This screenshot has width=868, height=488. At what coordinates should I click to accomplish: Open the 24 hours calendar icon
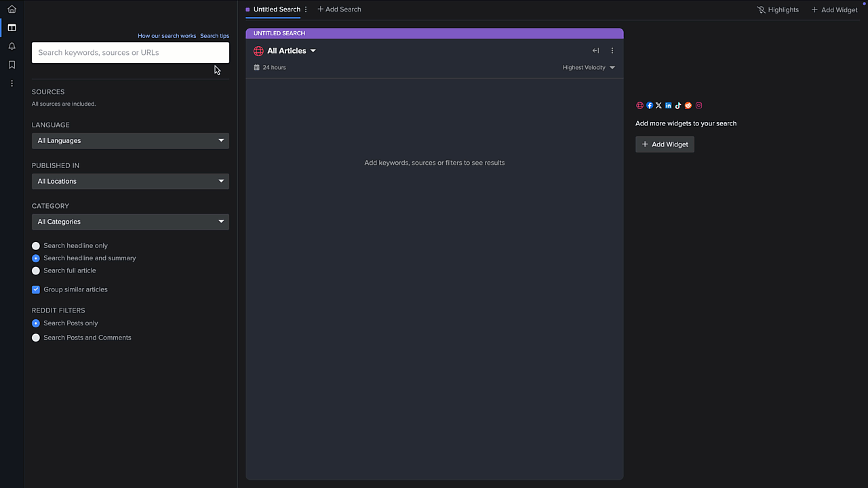coord(256,67)
